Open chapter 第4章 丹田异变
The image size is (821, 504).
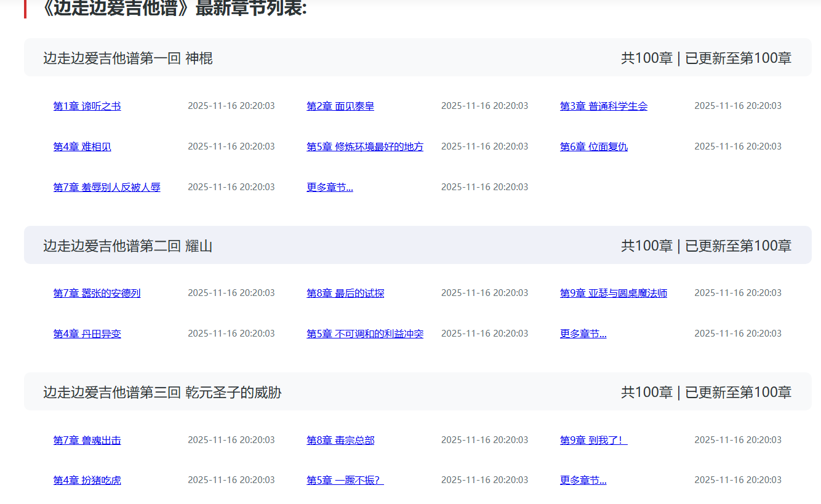tap(87, 333)
